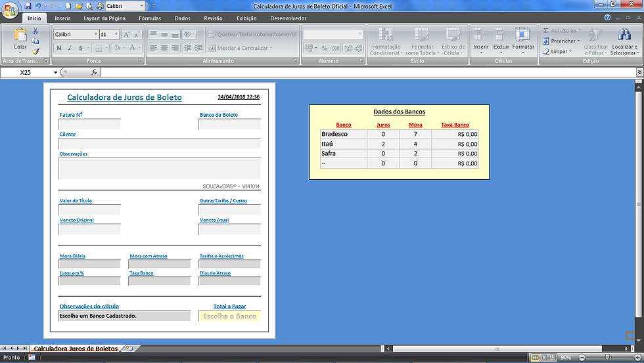Open Fonte dialog launcher
The height and width of the screenshot is (363, 644).
[140, 60]
